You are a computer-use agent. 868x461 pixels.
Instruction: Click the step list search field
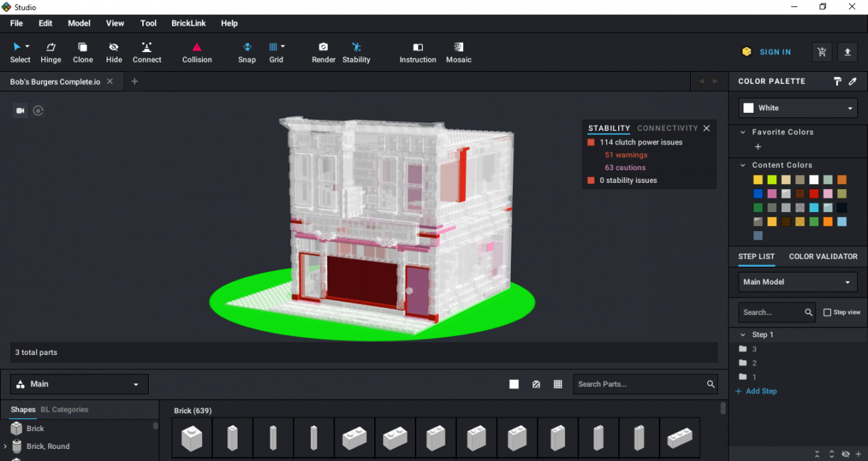[777, 312]
